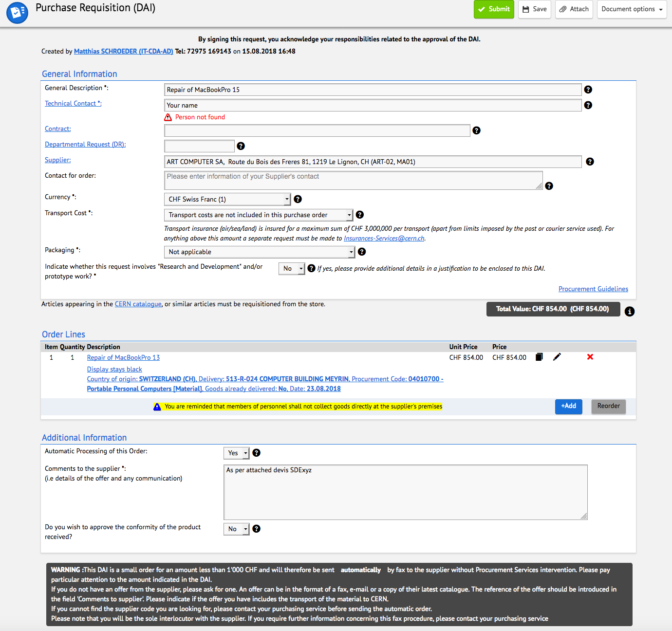Open the Transport Cost dropdown
Image resolution: width=672 pixels, height=631 pixels.
(x=259, y=215)
